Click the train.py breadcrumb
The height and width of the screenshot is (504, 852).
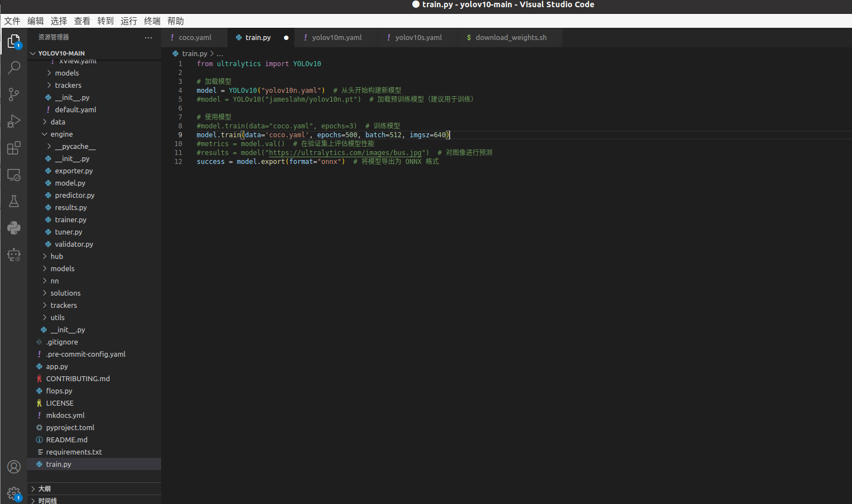pyautogui.click(x=194, y=54)
